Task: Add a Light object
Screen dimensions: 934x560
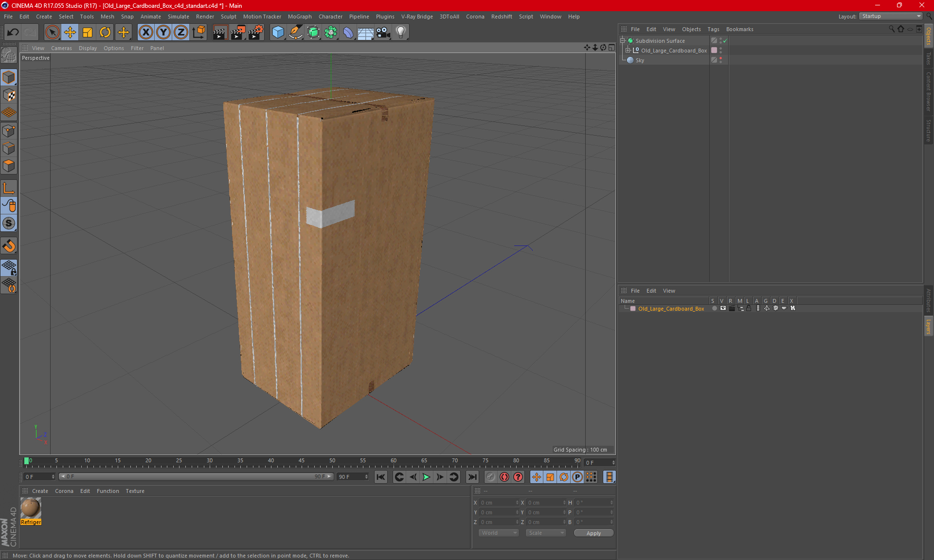Action: point(401,32)
